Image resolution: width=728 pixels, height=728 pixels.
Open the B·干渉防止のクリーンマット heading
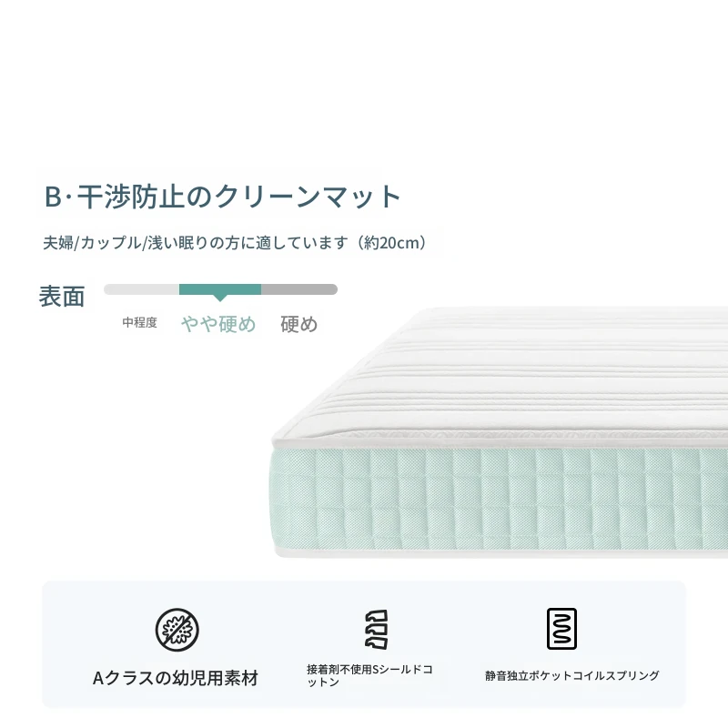(x=222, y=197)
